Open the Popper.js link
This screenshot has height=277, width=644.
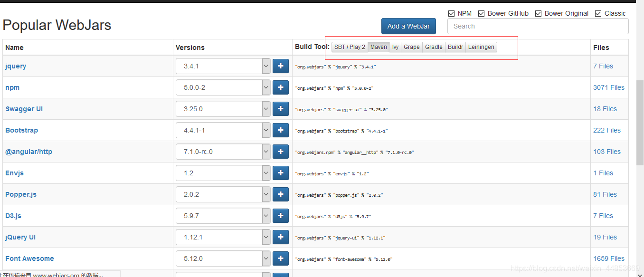coord(21,194)
